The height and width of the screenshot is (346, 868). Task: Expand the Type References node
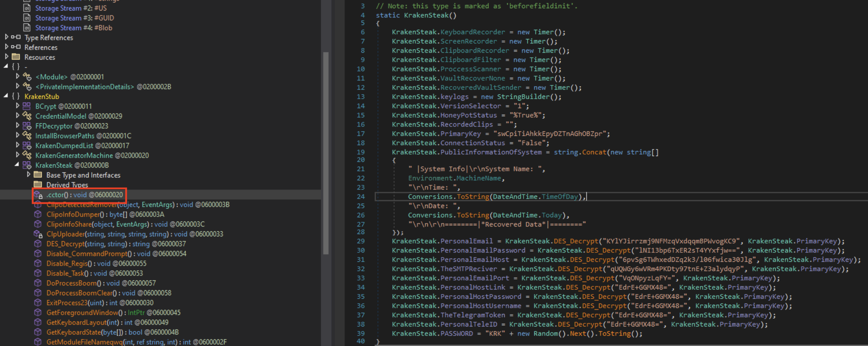tap(6, 37)
